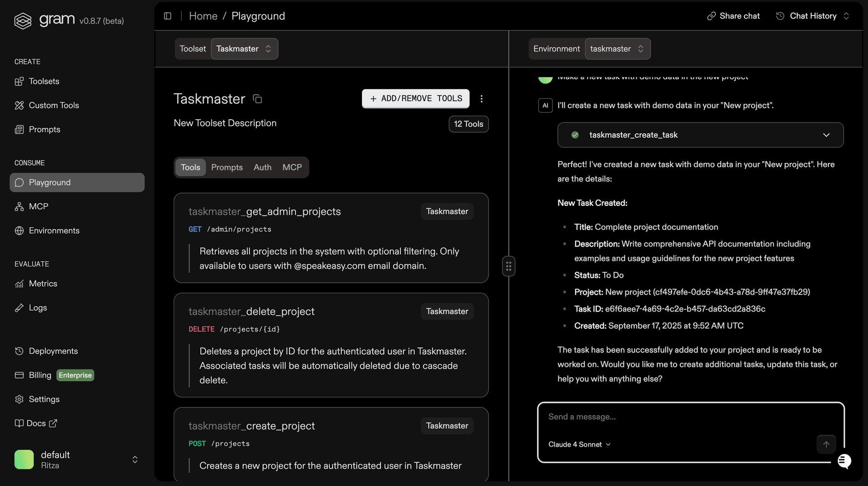The image size is (868, 486).
Task: Toggle the sidebar collapse control
Action: tap(167, 16)
